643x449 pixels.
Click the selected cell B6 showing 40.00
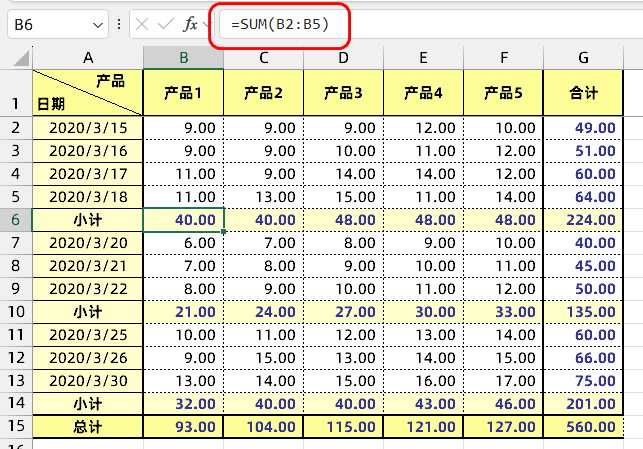[183, 220]
